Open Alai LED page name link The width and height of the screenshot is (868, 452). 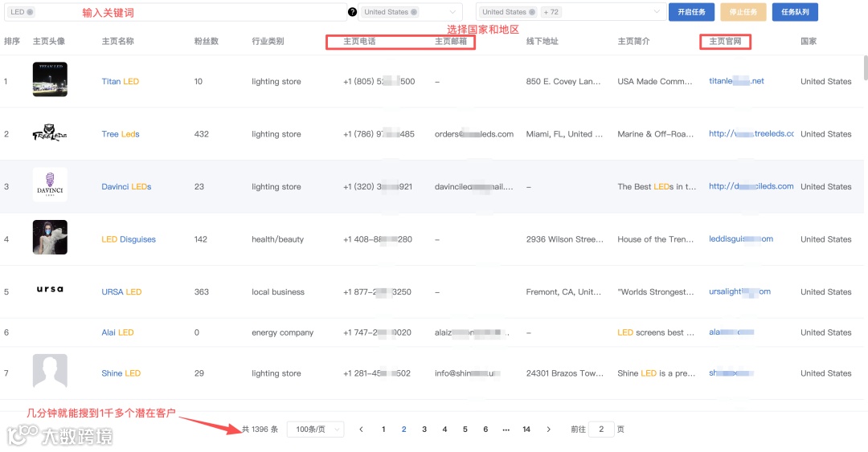pyautogui.click(x=117, y=332)
